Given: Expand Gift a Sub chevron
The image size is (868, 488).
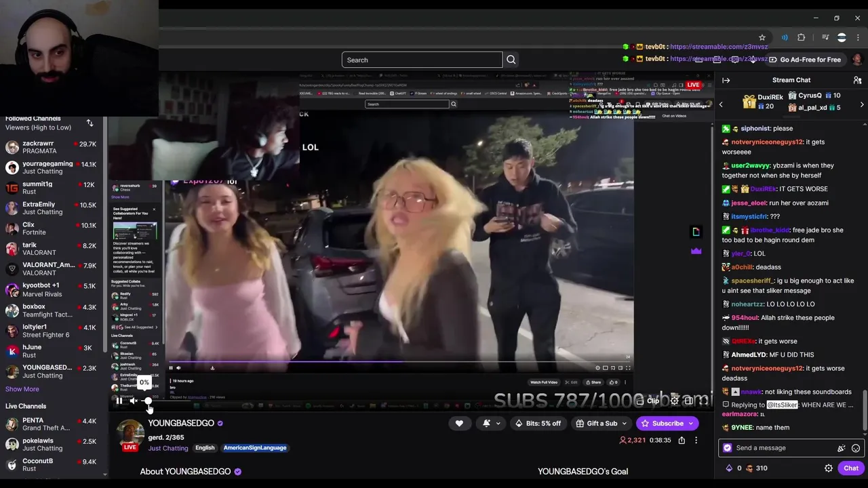Looking at the screenshot, I should pos(625,424).
